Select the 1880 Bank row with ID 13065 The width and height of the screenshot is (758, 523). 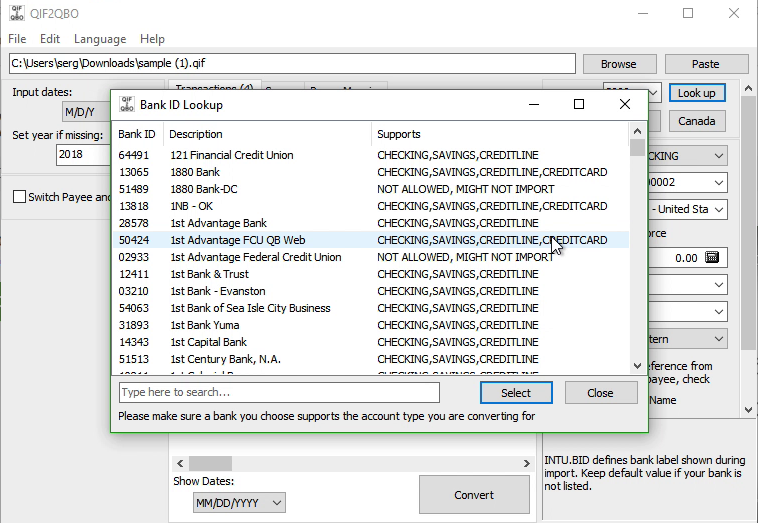371,172
